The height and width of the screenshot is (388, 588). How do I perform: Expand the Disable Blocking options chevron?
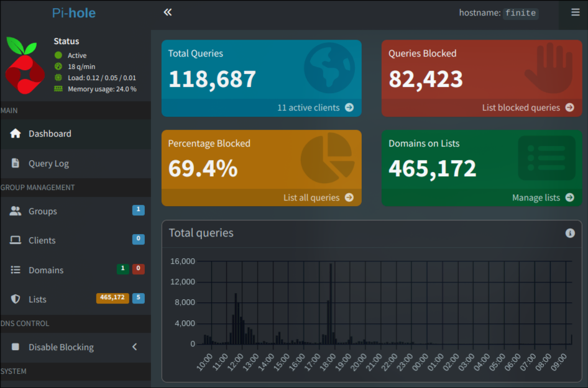[134, 347]
